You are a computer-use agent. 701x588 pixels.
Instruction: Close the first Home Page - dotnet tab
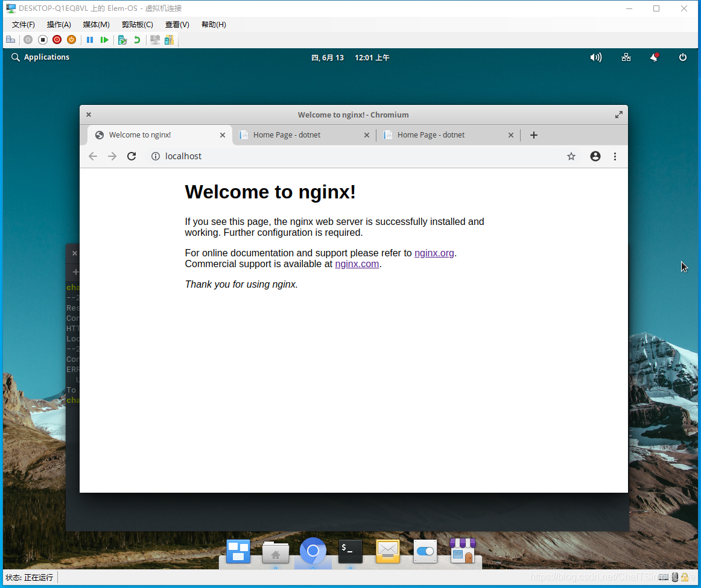click(367, 135)
